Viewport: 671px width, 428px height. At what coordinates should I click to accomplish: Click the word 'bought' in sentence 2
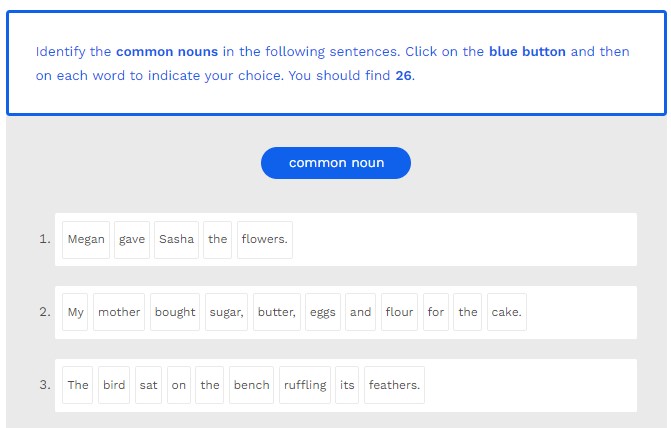[175, 312]
